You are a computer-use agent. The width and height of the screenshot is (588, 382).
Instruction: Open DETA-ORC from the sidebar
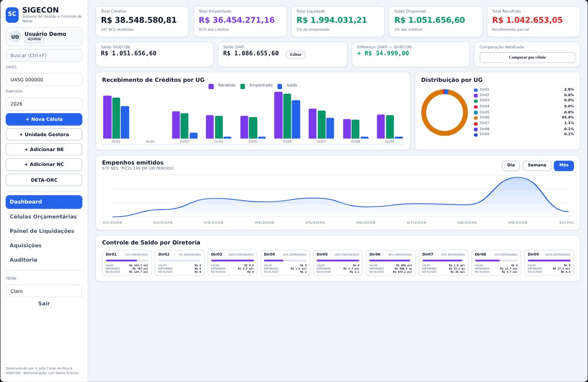point(44,180)
